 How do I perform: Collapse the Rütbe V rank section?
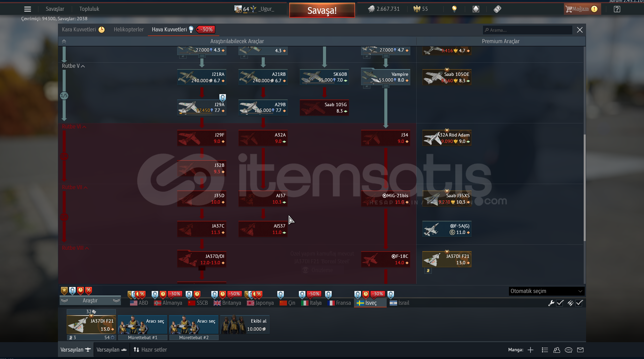73,66
